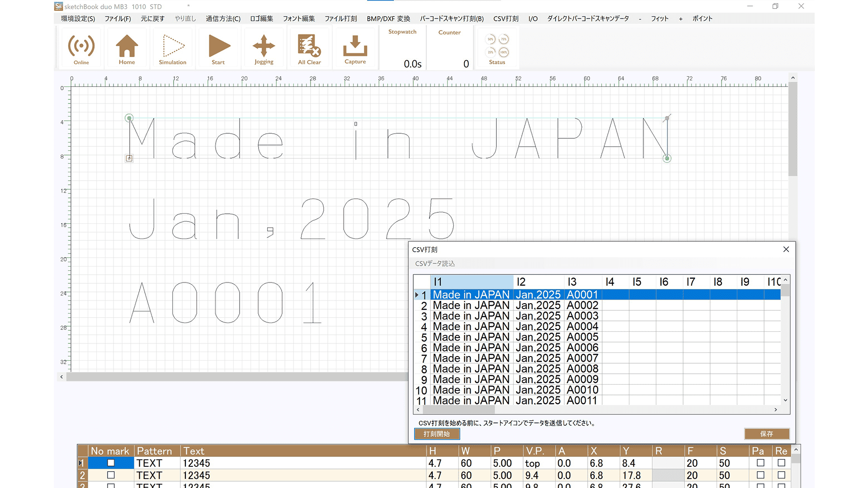Image resolution: width=868 pixels, height=488 pixels.
Task: Click the Counter display
Action: 450,48
